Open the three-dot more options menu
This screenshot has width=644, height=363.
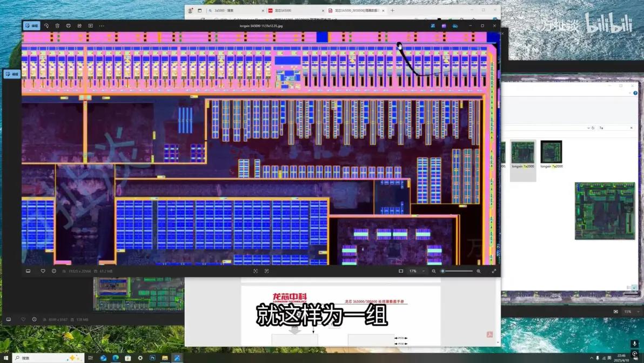click(102, 25)
